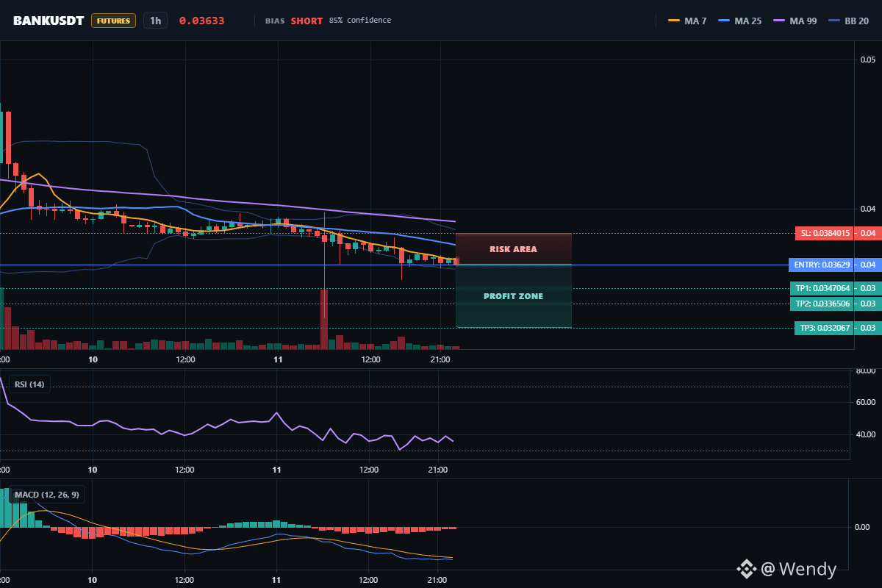Viewport: 882px width, 588px height.
Task: Click the tall red volume spike bar
Action: coord(324,319)
